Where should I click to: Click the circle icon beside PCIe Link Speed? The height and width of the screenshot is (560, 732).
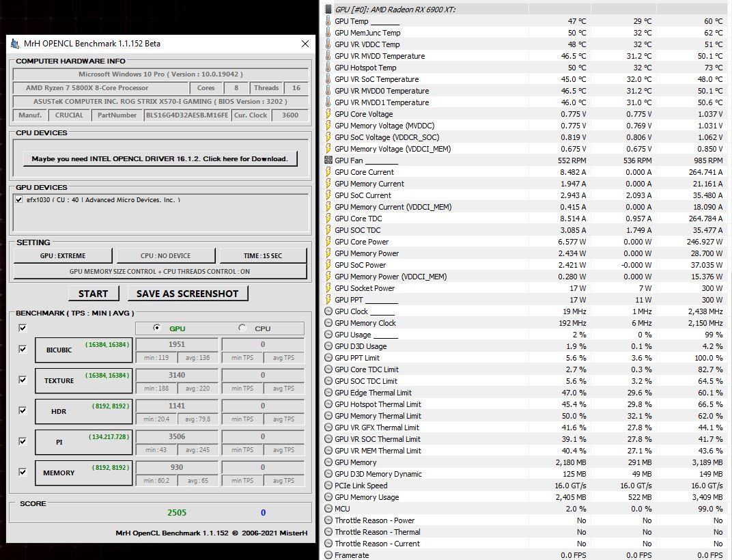point(328,486)
